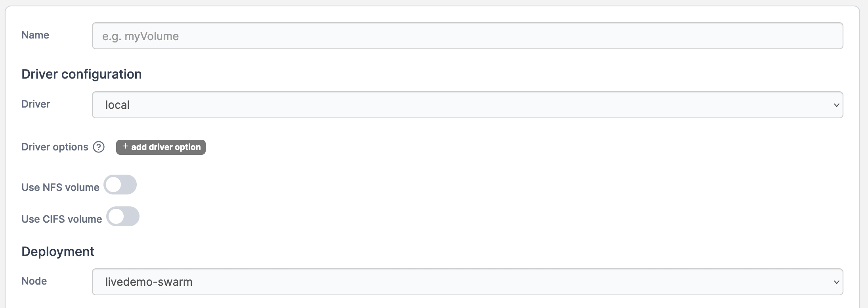The image size is (868, 308).
Task: Turn on the Use CIFS volume switch
Action: click(x=123, y=217)
